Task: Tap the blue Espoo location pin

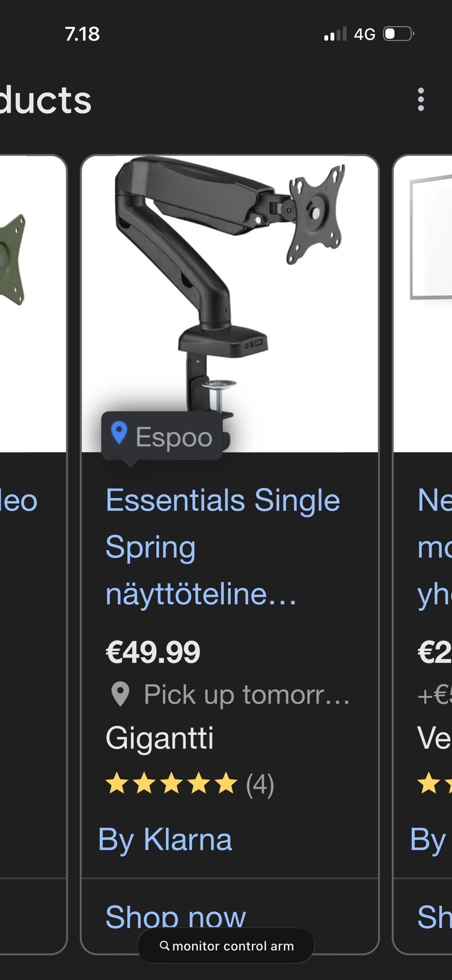Action: pyautogui.click(x=119, y=432)
